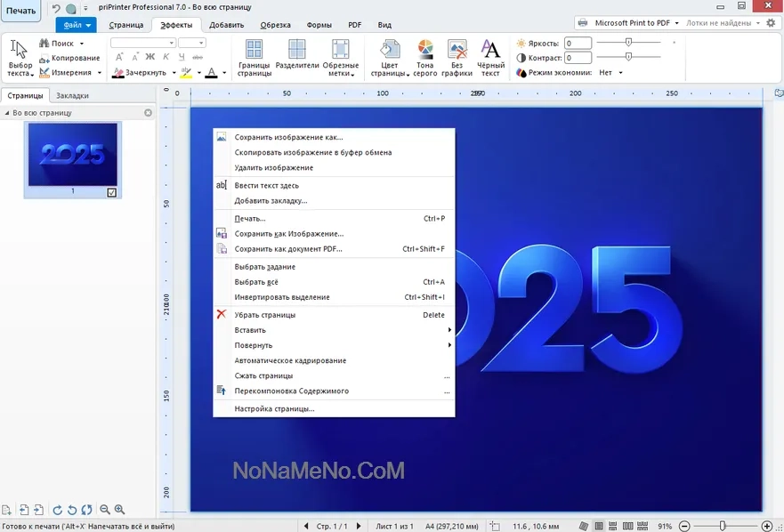Collapse the Во всю страницу tree node
Viewport: 784px width, 532px height.
point(6,113)
